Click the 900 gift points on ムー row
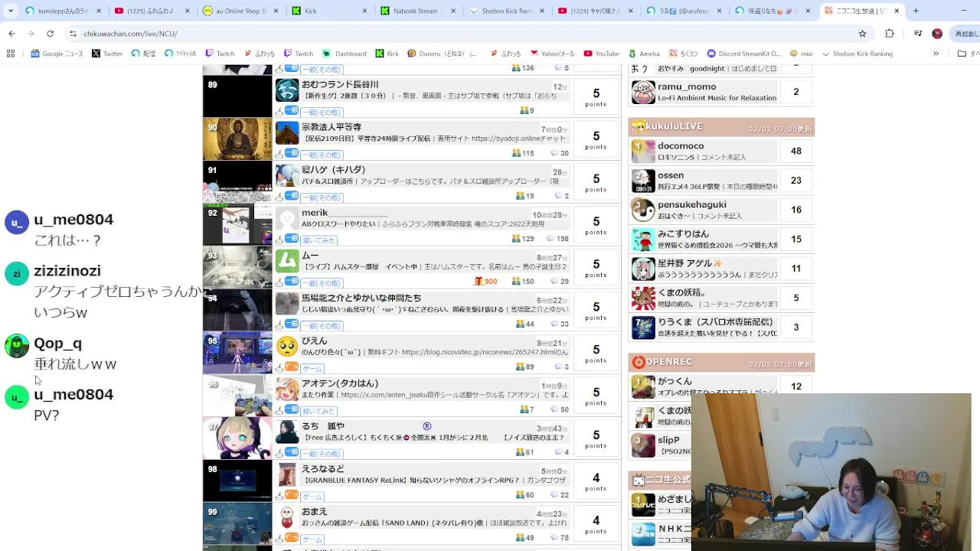The image size is (980, 551). pyautogui.click(x=486, y=282)
